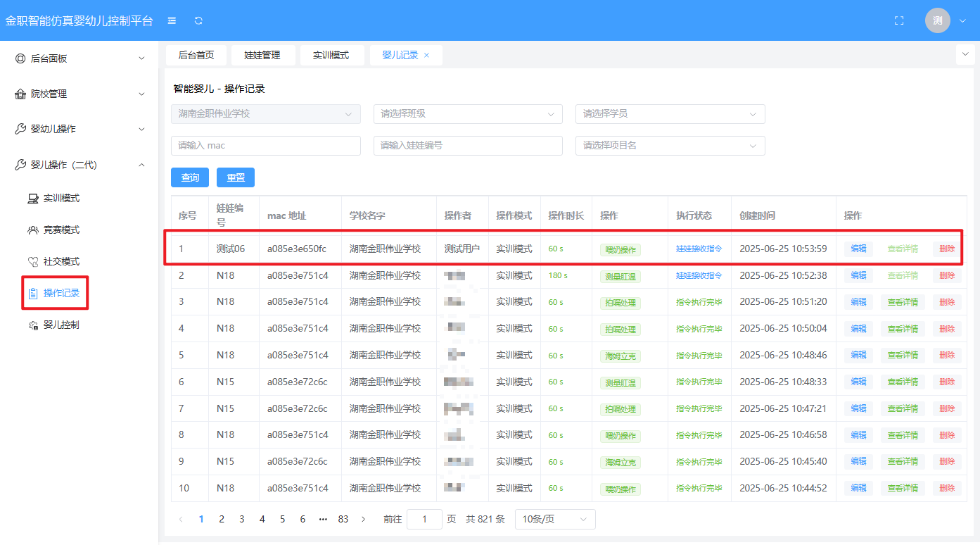Click the 喂奶操作 tag in row 1

click(x=621, y=250)
